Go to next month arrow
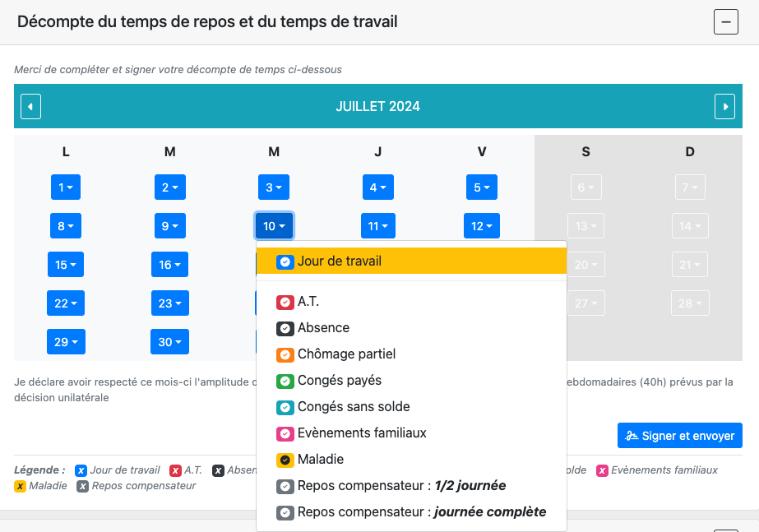 pyautogui.click(x=724, y=106)
